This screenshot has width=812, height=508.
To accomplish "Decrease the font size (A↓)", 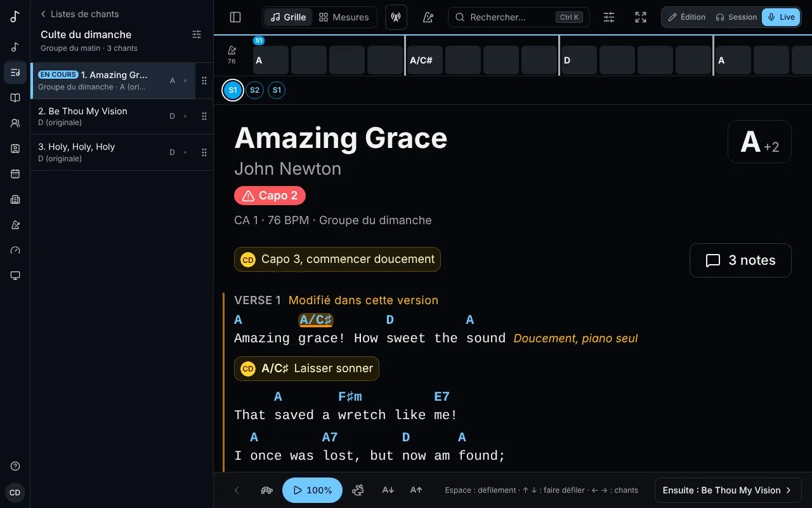I will click(x=388, y=490).
